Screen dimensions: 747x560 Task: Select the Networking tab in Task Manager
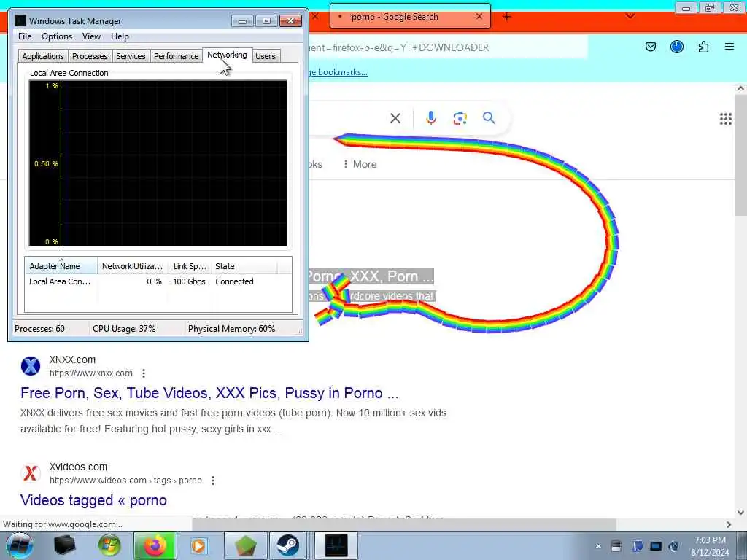tap(227, 55)
